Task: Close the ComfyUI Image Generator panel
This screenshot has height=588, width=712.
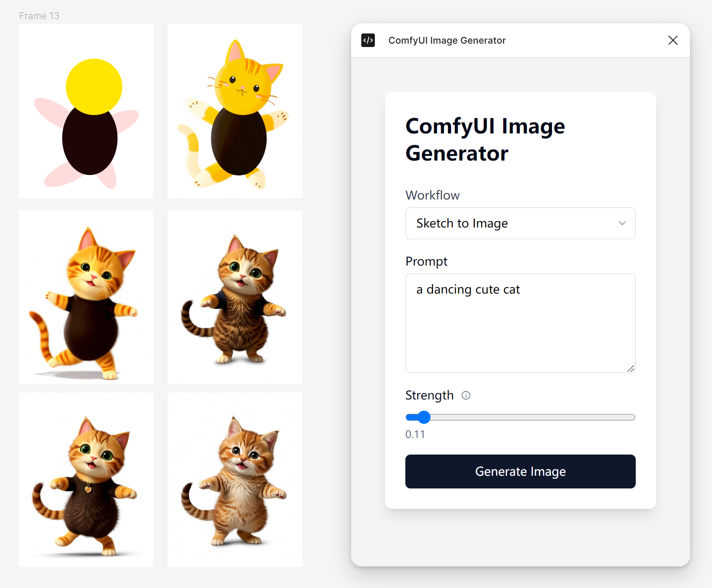Action: (x=673, y=40)
